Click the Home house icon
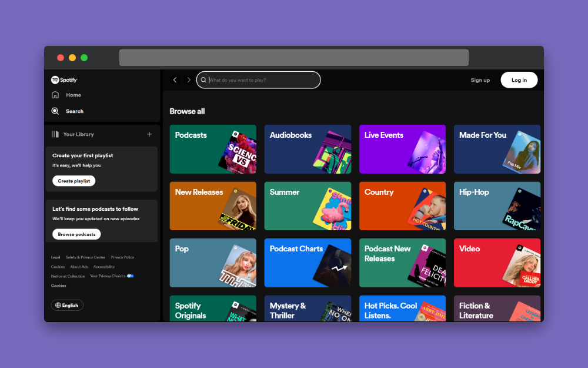Viewport: 588px width, 368px height. click(55, 95)
